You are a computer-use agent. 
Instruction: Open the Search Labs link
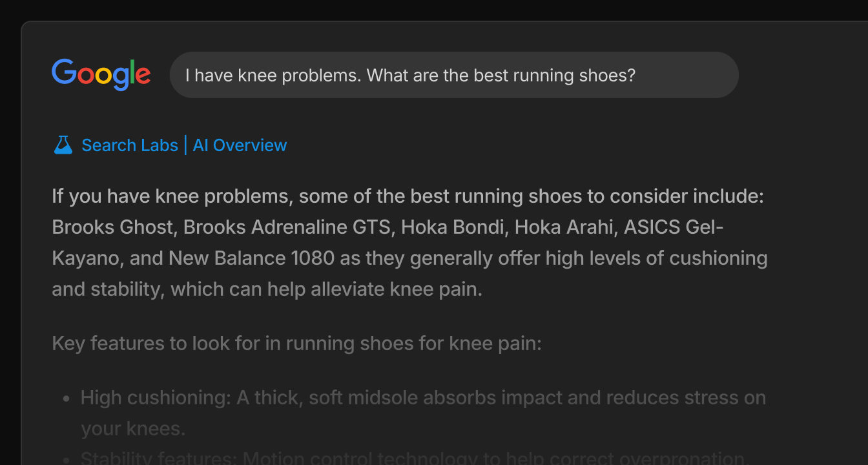click(129, 145)
